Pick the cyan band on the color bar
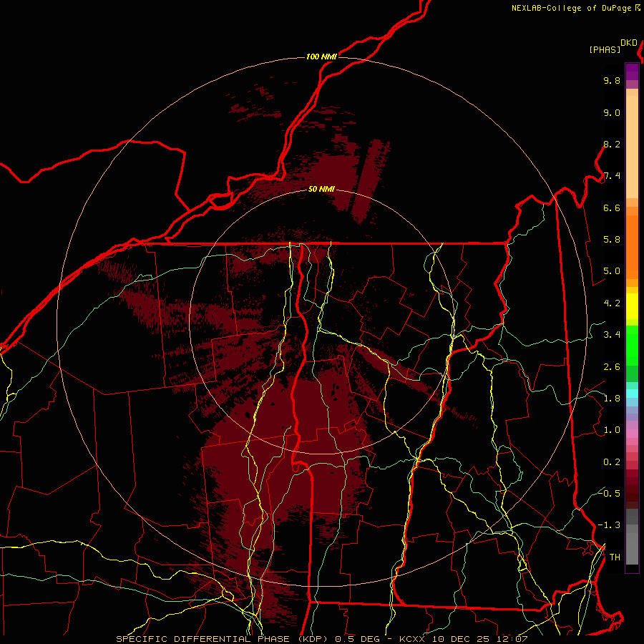 click(x=632, y=394)
